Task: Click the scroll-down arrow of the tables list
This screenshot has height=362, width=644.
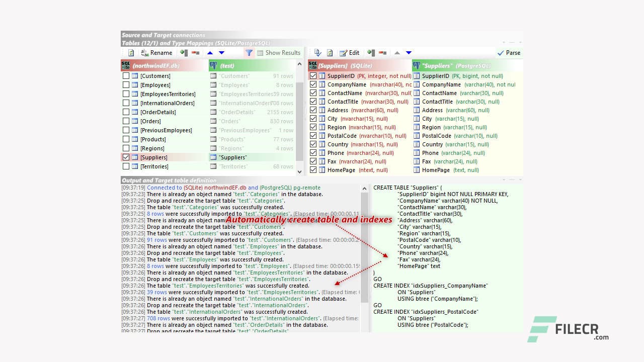Action: point(300,171)
